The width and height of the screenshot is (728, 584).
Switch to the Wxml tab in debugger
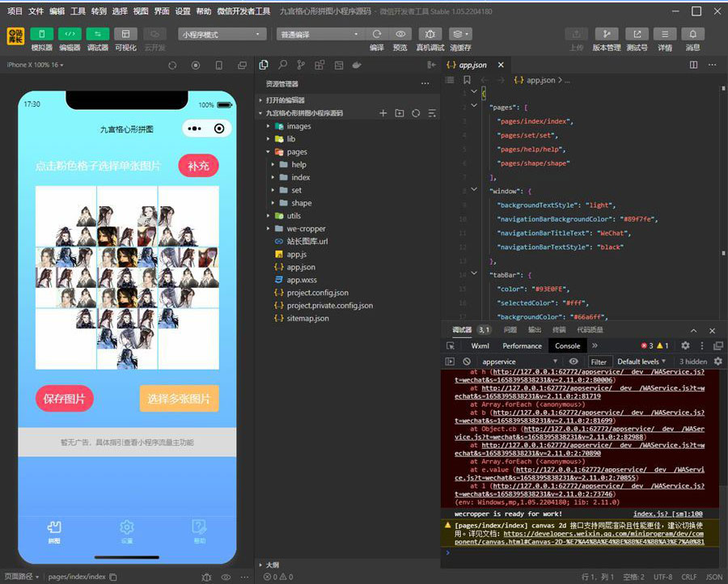[480, 345]
